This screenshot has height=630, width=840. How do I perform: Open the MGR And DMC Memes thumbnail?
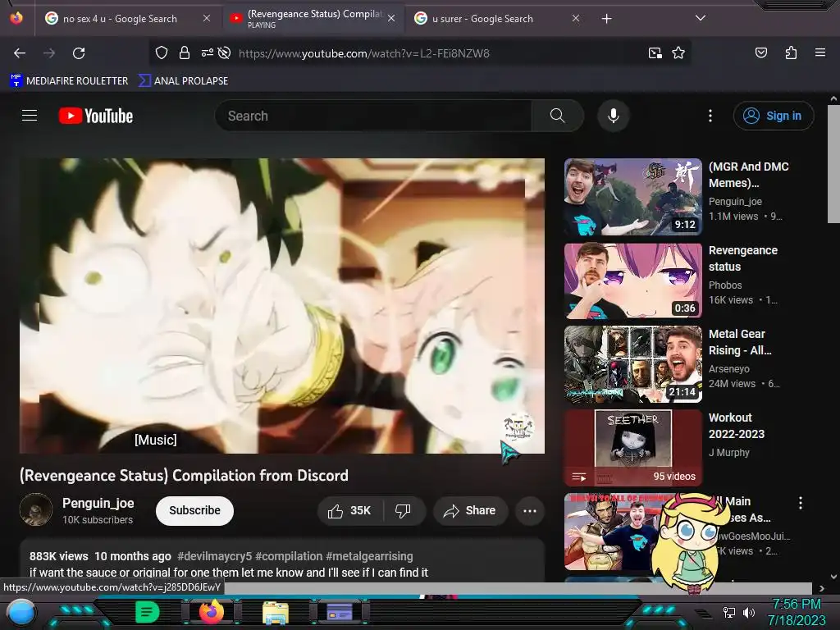tap(632, 197)
